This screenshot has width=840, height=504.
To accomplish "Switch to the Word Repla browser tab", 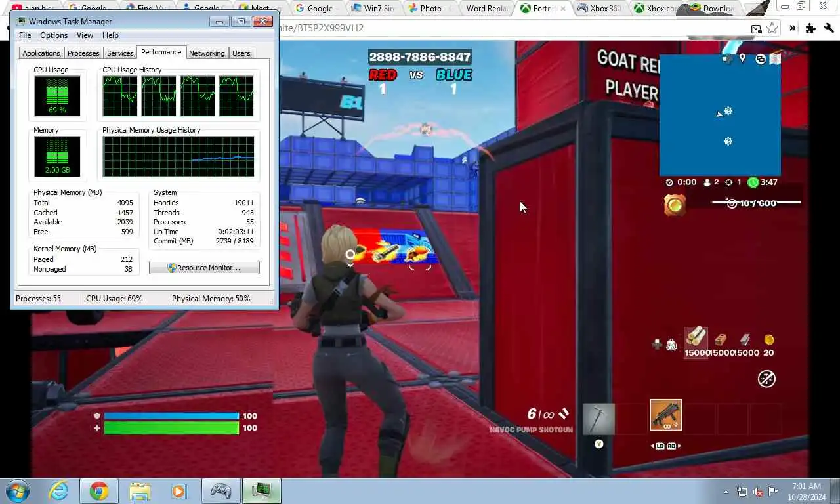I will tap(486, 9).
